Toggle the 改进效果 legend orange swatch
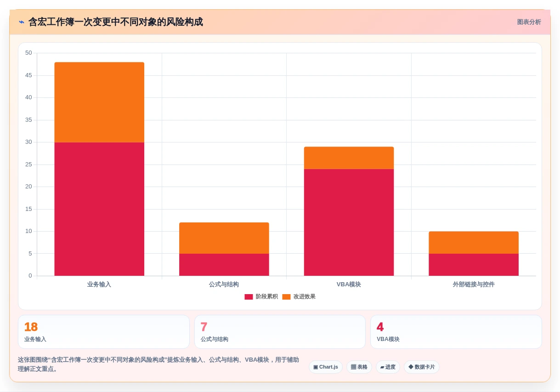 point(286,297)
